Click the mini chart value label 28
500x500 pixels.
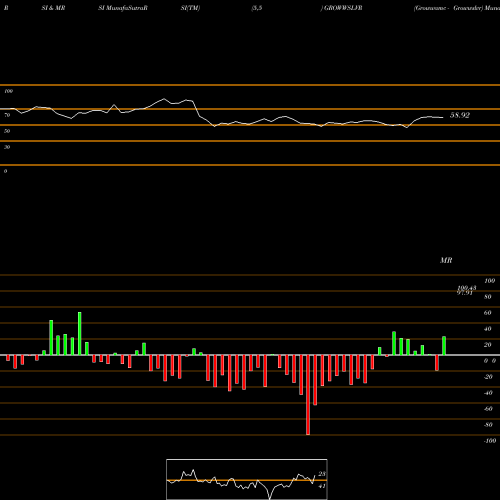click(322, 474)
